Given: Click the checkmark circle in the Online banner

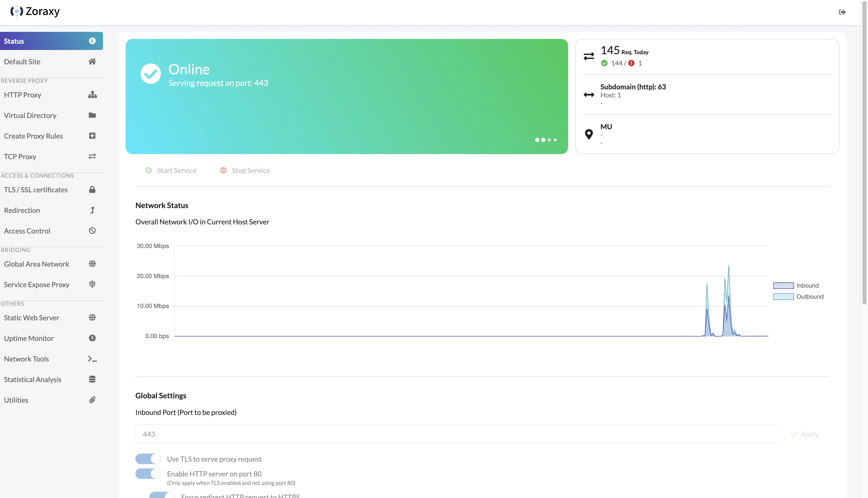Looking at the screenshot, I should pyautogui.click(x=150, y=74).
